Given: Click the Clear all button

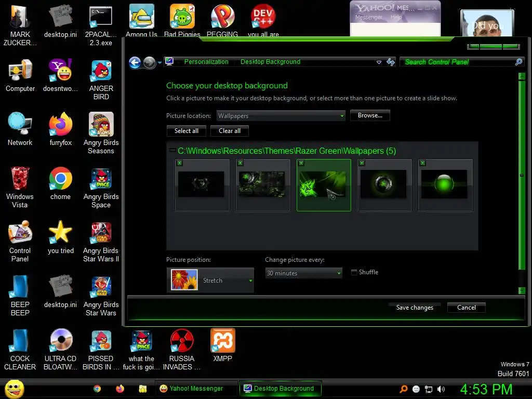Looking at the screenshot, I should pyautogui.click(x=229, y=131).
